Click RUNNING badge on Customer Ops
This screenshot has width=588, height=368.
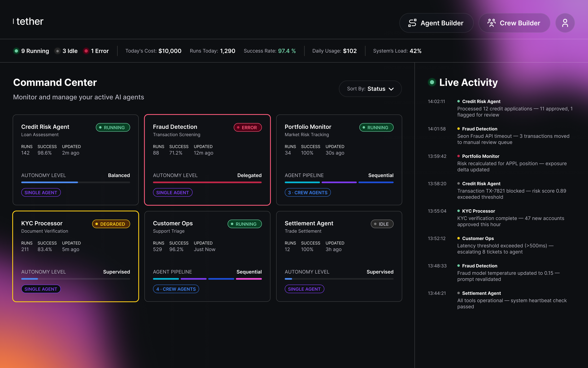tap(245, 224)
